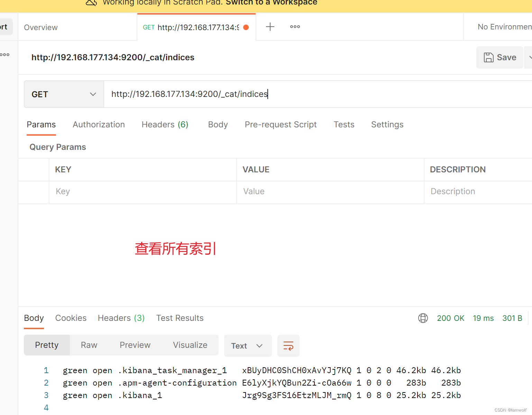Click the request title URL heading
Screen dimensions: 532x415
pyautogui.click(x=113, y=57)
